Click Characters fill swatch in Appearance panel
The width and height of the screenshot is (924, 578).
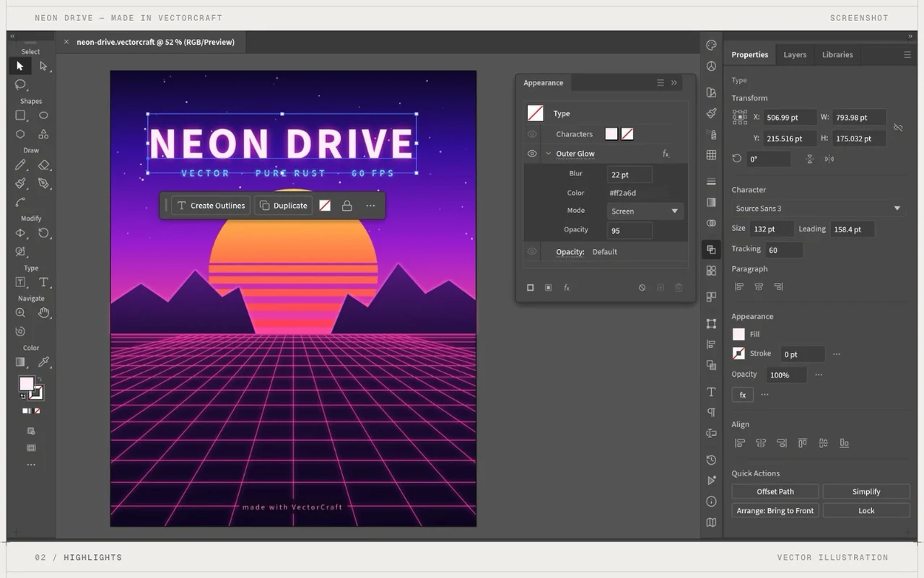611,134
